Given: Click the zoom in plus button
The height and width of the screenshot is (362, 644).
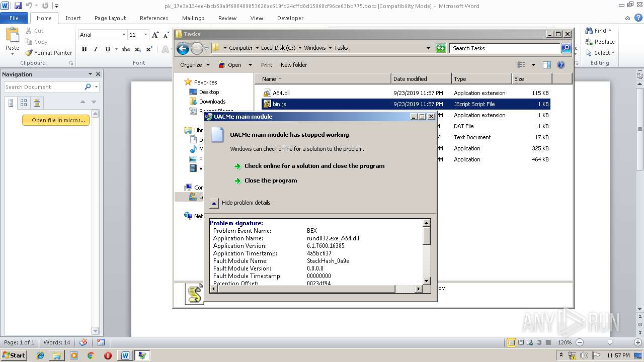Looking at the screenshot, I should pos(637,342).
